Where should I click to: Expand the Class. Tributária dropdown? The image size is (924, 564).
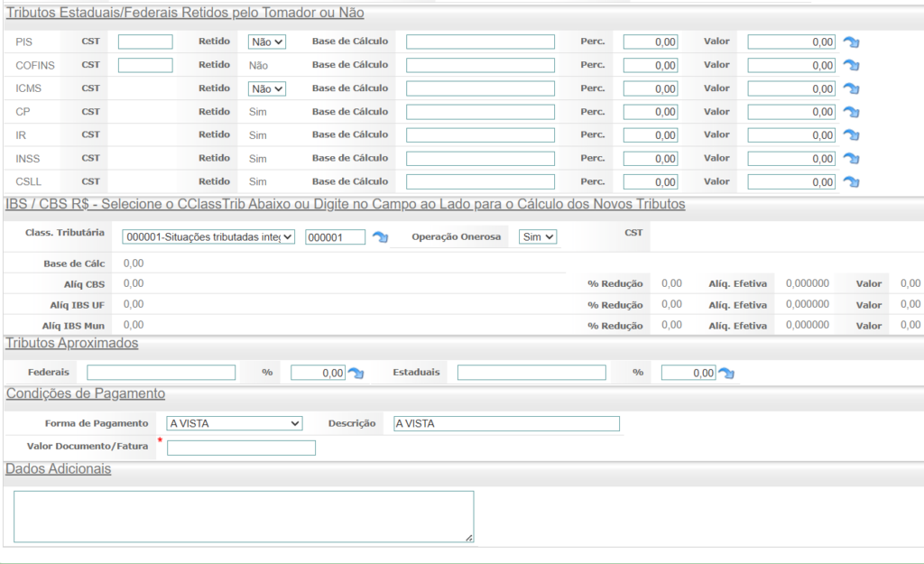pyautogui.click(x=208, y=236)
